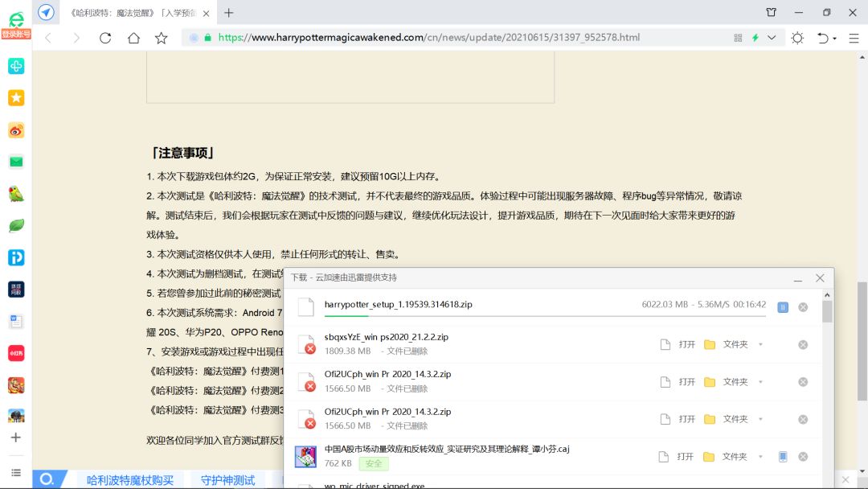The image size is (868, 489).
Task: Click the green padlock site security icon
Action: (207, 38)
